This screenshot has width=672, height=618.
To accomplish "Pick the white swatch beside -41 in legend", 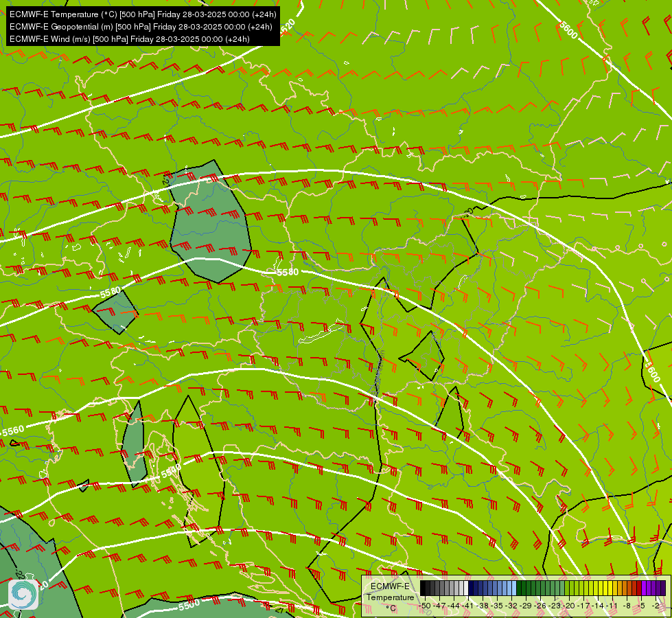I will 466,588.
